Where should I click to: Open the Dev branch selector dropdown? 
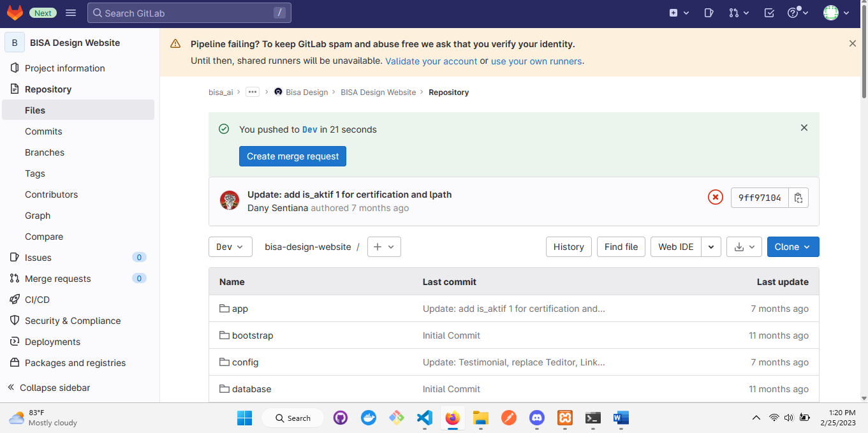(x=230, y=247)
